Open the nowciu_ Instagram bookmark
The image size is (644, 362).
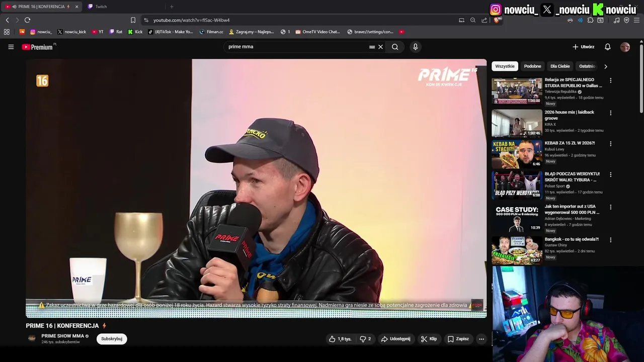pyautogui.click(x=41, y=32)
